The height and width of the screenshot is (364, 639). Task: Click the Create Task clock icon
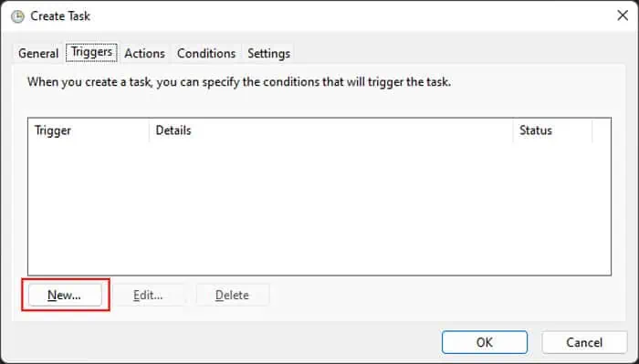[x=17, y=16]
